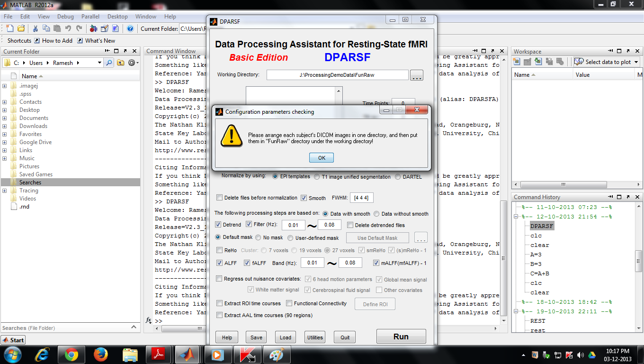This screenshot has width=644, height=364.
Task: Open Google Chrome from the taskbar
Action: pyautogui.click(x=72, y=354)
